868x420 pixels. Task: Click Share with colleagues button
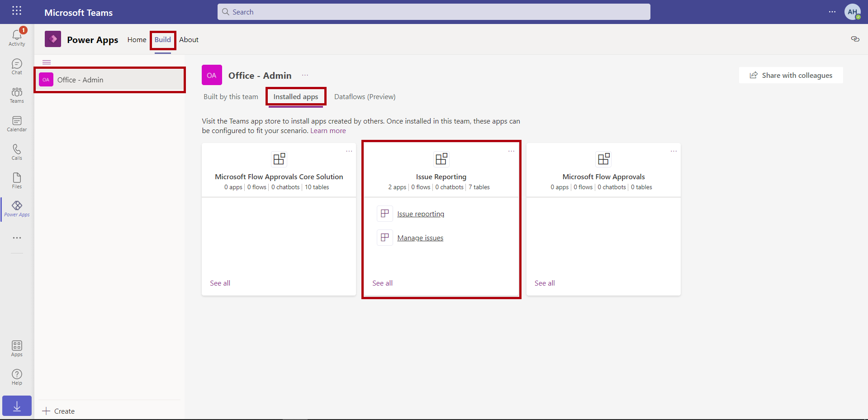pos(791,75)
